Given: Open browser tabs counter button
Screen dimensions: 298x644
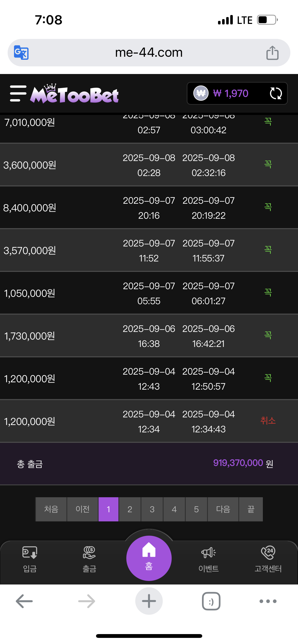Looking at the screenshot, I should 211,601.
